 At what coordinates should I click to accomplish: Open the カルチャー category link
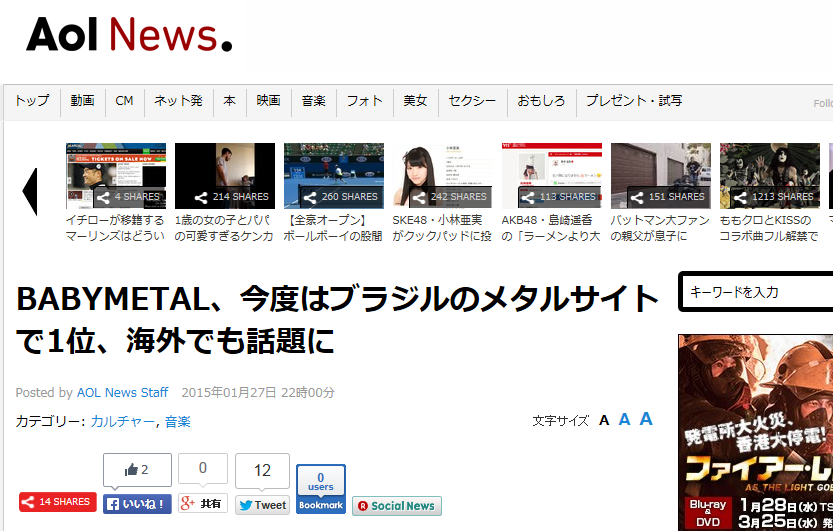pyautogui.click(x=123, y=422)
